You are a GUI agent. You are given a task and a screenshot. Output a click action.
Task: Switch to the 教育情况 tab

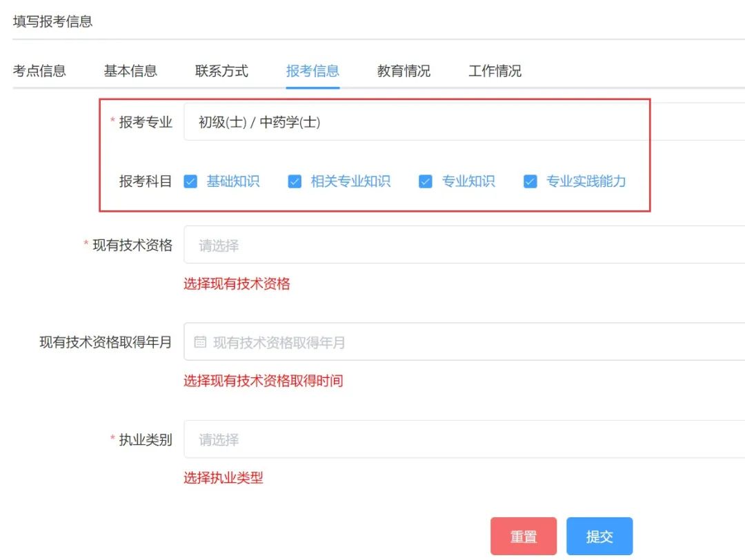point(403,70)
